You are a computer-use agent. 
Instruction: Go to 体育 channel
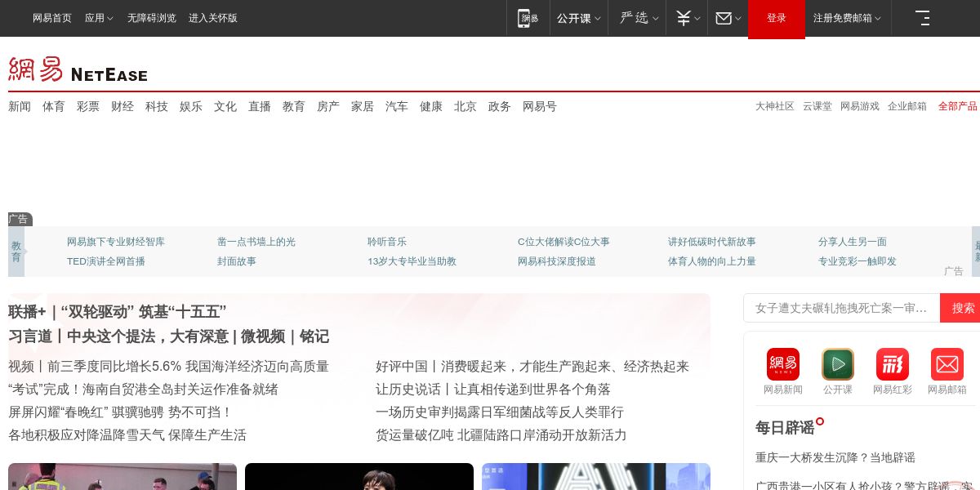pos(54,106)
